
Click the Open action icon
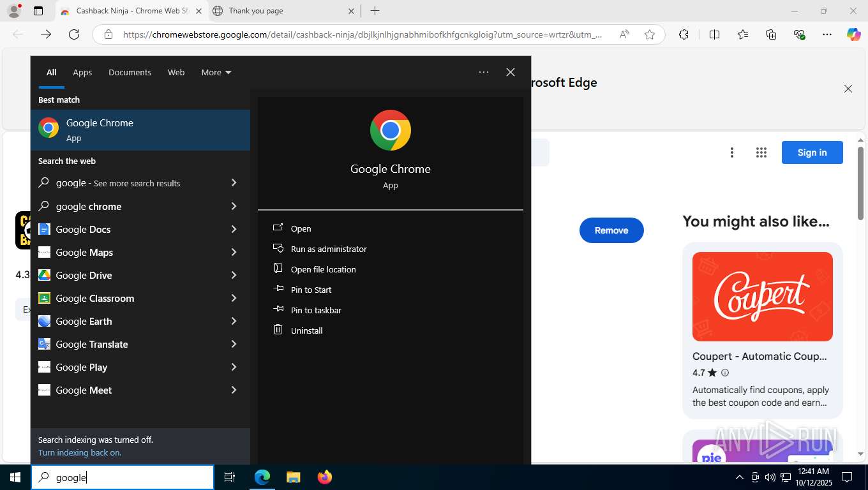[278, 228]
